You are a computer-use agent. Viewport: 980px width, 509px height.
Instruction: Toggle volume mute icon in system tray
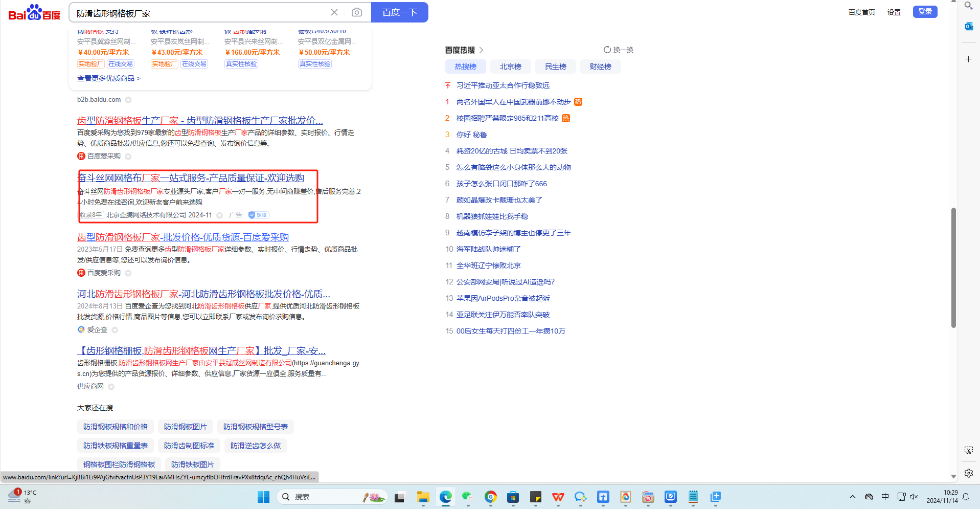tap(914, 497)
